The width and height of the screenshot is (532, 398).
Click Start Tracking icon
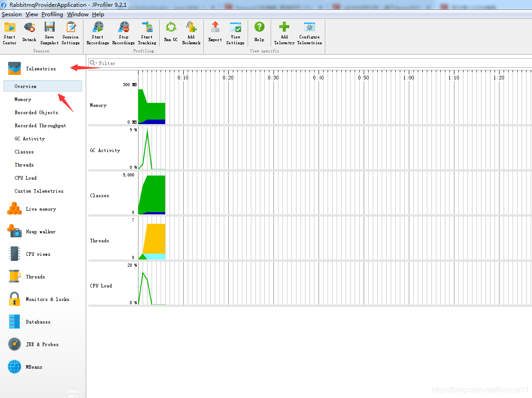tap(147, 33)
